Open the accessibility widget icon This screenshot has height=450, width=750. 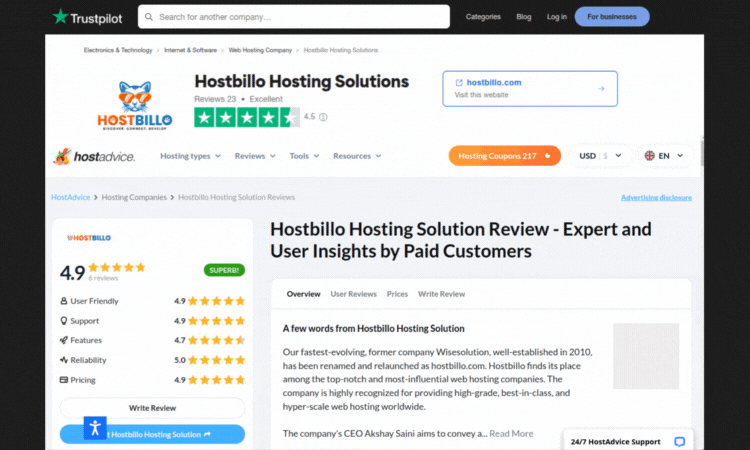[95, 428]
